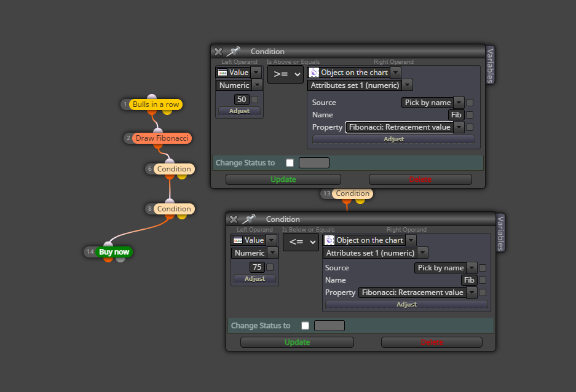This screenshot has width=576, height=392.
Task: Edit Name field Fib in upper panel
Action: click(456, 114)
